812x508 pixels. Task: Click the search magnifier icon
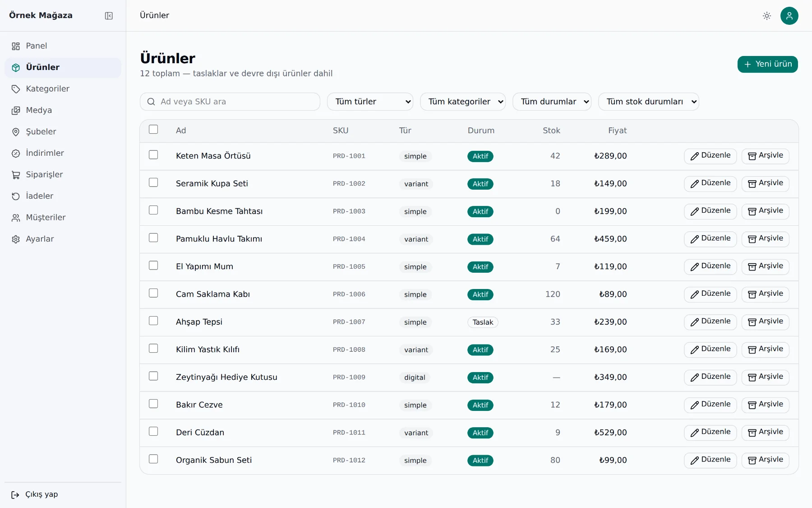[151, 102]
